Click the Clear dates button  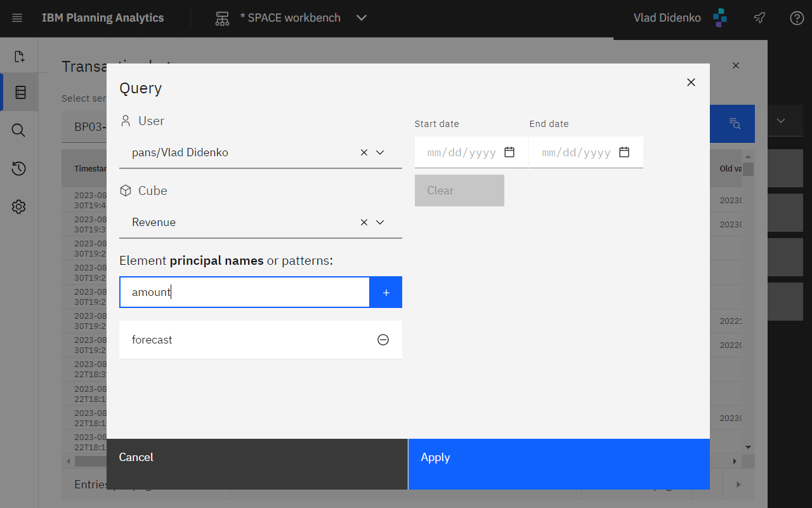point(459,190)
